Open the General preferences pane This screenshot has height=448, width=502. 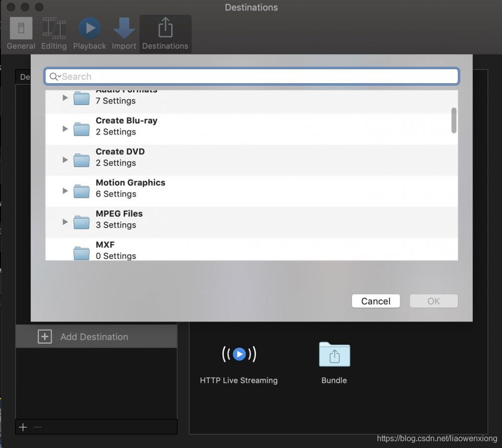(21, 33)
